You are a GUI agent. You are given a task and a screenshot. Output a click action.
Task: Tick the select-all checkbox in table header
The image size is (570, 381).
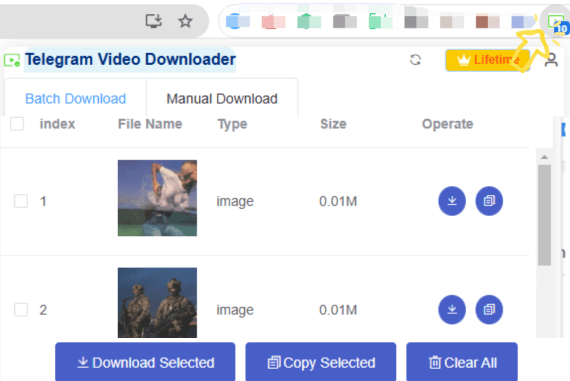point(17,124)
